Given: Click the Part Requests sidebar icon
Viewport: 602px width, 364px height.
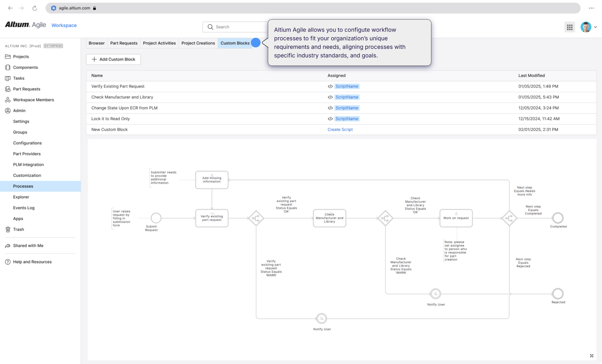Looking at the screenshot, I should click(x=8, y=89).
